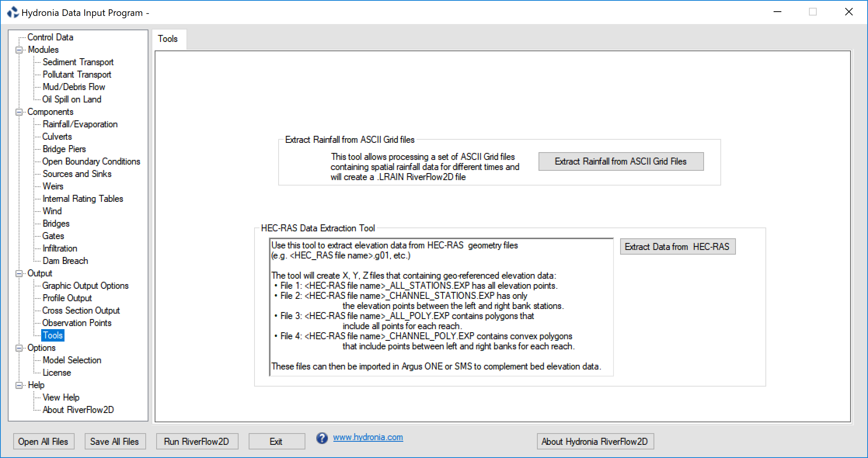Screen dimensions: 868x458
Task: Collapse the Options tree node
Action: click(x=19, y=348)
